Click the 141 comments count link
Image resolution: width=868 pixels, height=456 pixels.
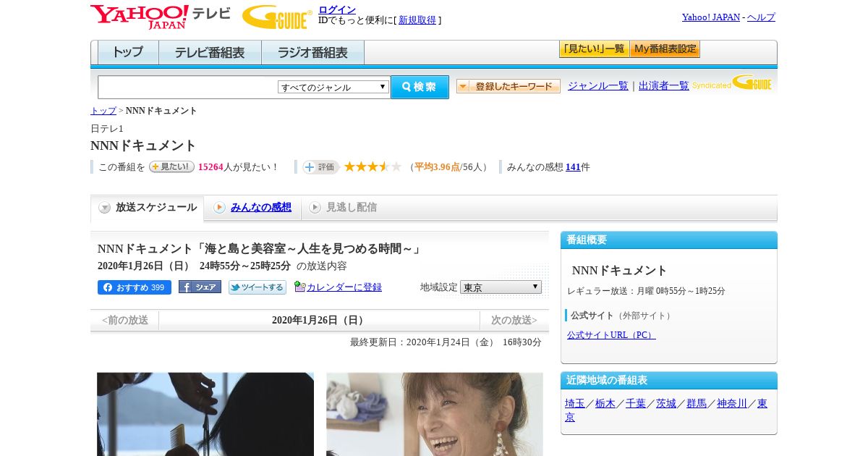pos(573,167)
